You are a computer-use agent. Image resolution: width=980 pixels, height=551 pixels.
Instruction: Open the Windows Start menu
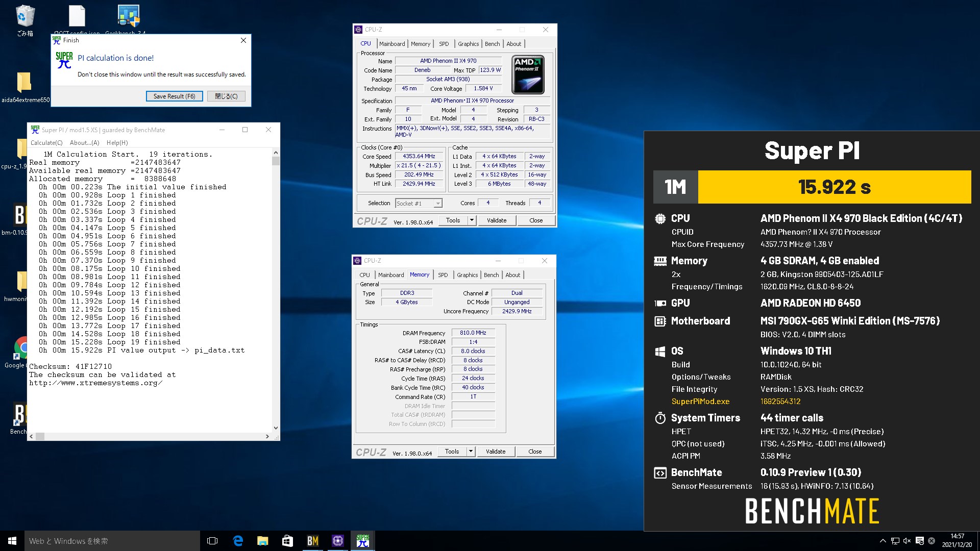12,541
